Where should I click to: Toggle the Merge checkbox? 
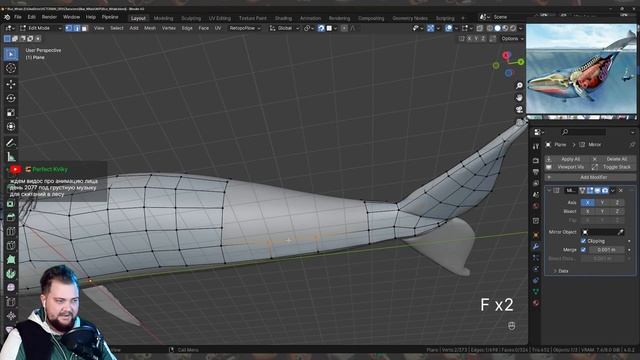tap(583, 250)
